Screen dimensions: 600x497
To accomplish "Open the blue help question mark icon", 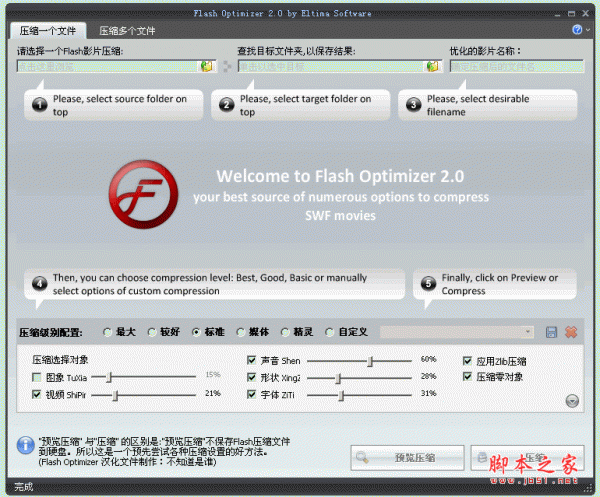I will point(577,29).
